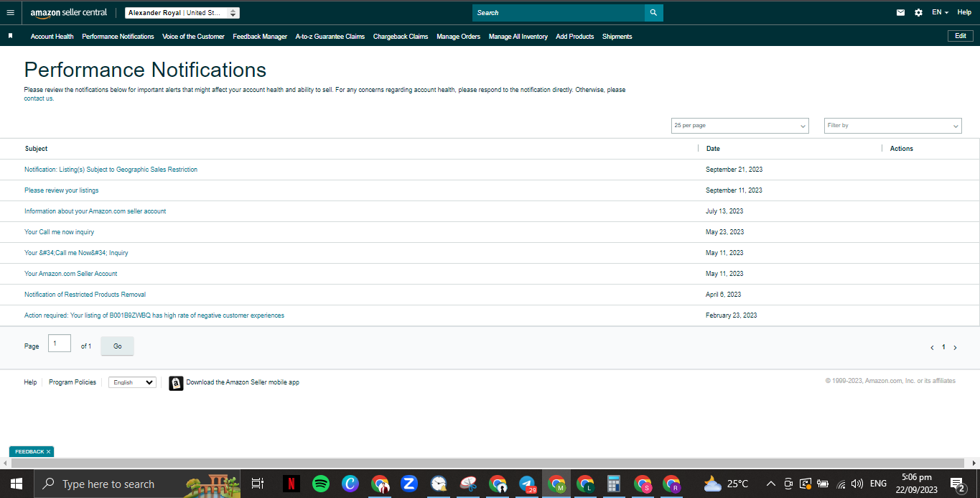Open Information about your seller account
The width and height of the screenshot is (980, 498).
tap(95, 211)
